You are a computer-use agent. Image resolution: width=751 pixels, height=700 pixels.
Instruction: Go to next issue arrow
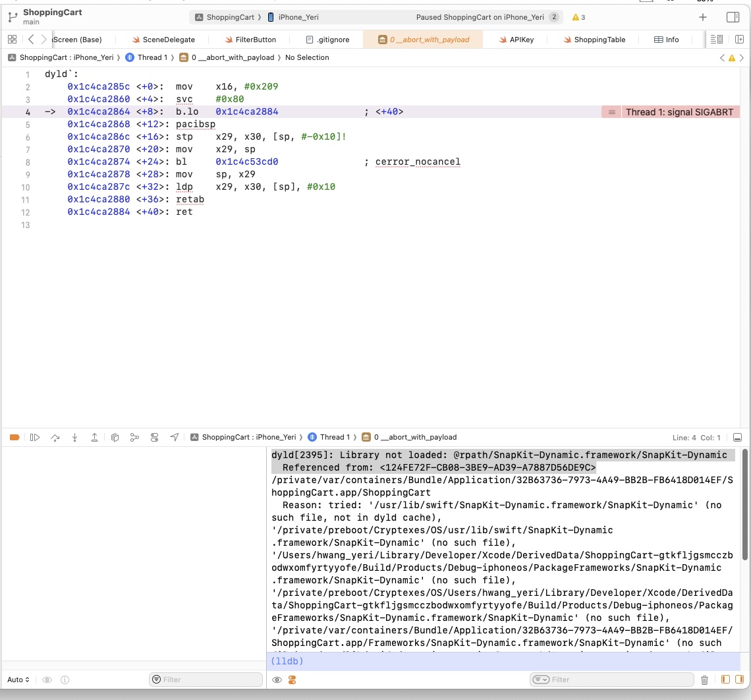[741, 58]
